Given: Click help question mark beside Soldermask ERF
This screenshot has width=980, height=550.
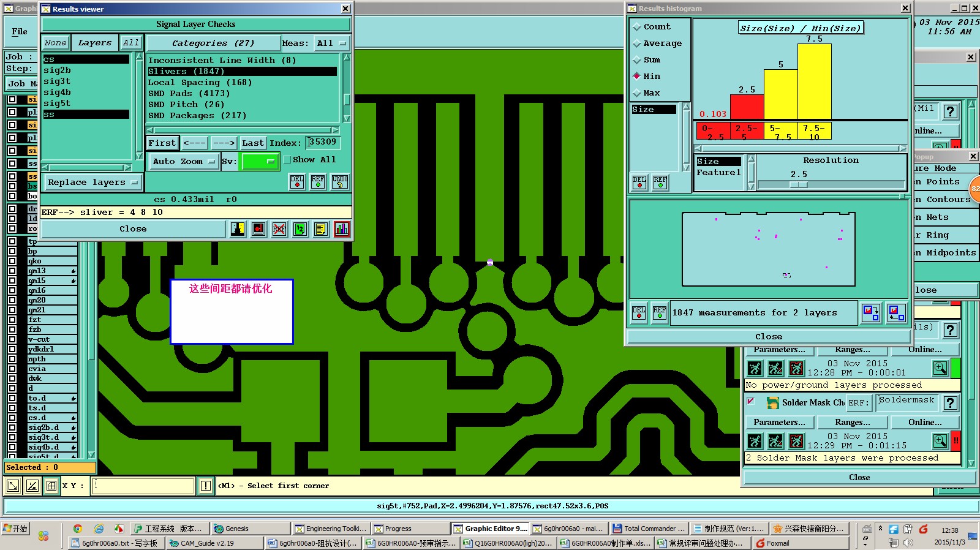Looking at the screenshot, I should tap(950, 403).
